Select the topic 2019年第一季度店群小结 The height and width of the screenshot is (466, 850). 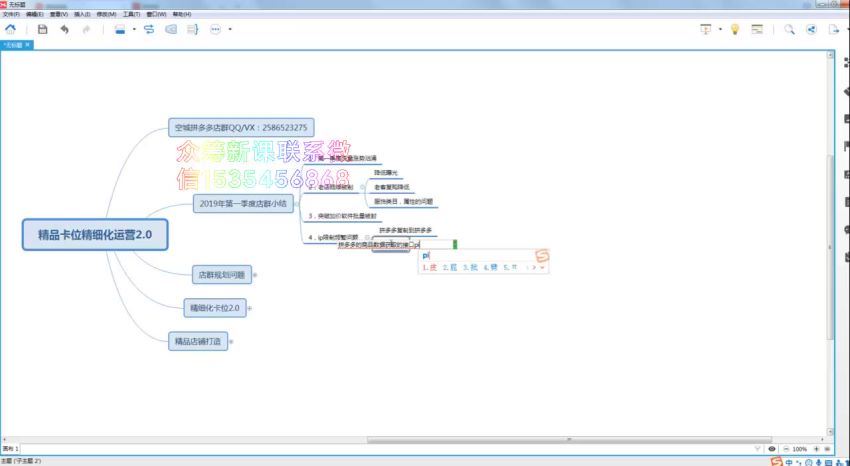click(x=243, y=204)
